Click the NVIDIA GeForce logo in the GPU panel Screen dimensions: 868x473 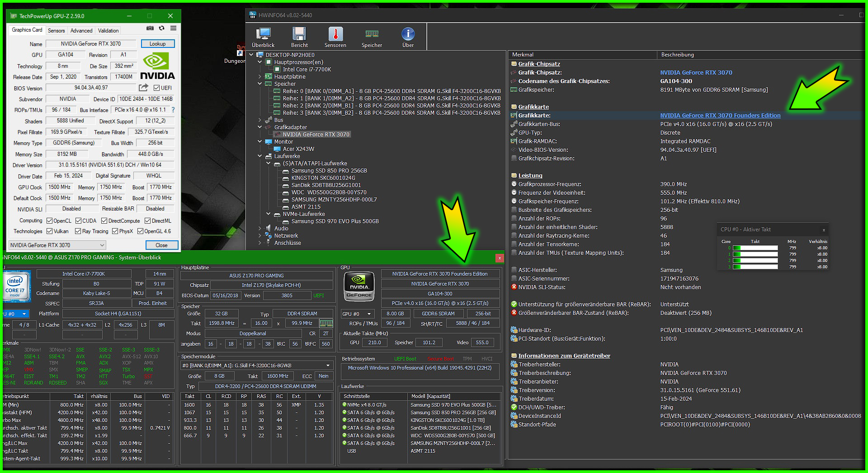359,286
